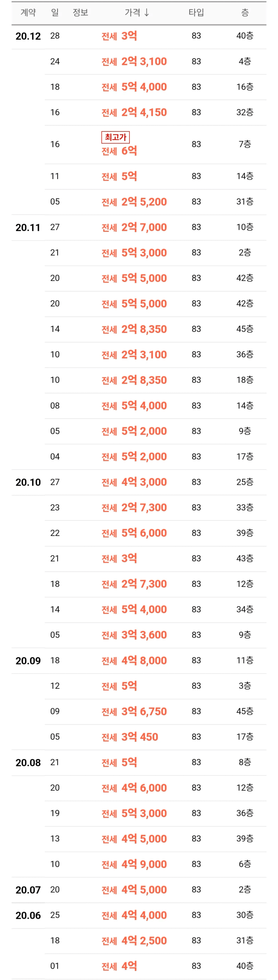Select the 전세 2억 5,200 transaction
Viewport: 278px width, 980px height.
click(x=134, y=202)
